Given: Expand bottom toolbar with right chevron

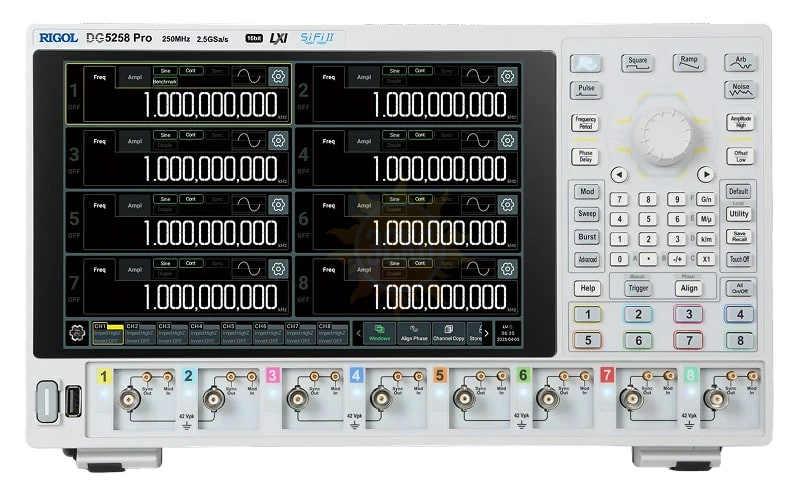Looking at the screenshot, I should click(487, 332).
